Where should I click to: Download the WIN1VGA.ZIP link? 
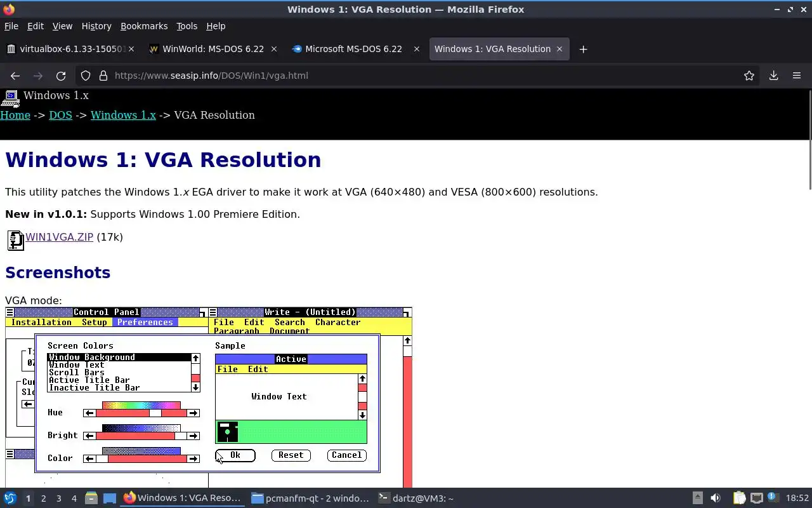click(59, 237)
